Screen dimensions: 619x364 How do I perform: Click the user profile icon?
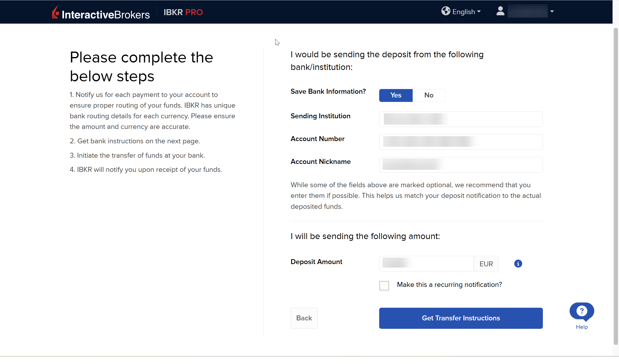[500, 11]
